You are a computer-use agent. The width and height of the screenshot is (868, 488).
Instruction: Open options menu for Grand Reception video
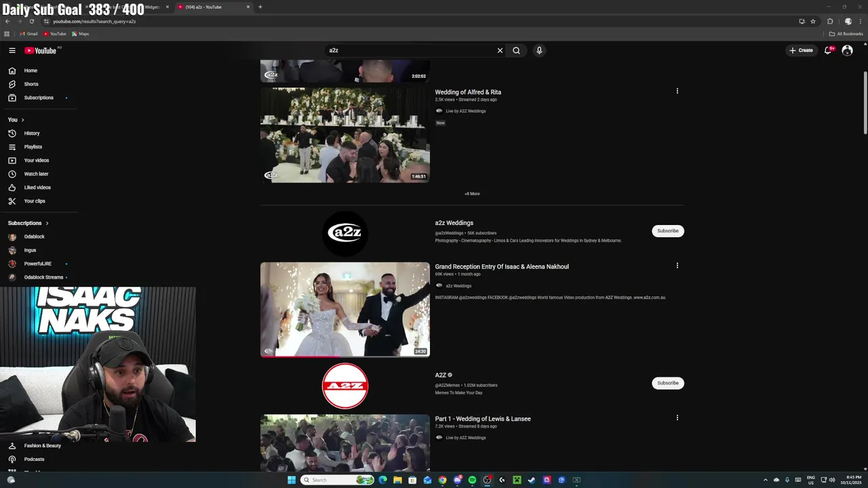677,266
